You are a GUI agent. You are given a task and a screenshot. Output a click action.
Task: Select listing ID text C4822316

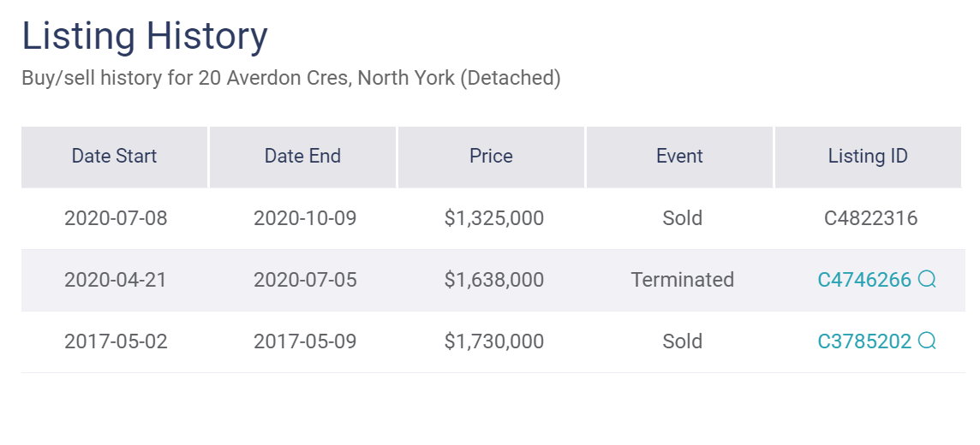(x=870, y=218)
